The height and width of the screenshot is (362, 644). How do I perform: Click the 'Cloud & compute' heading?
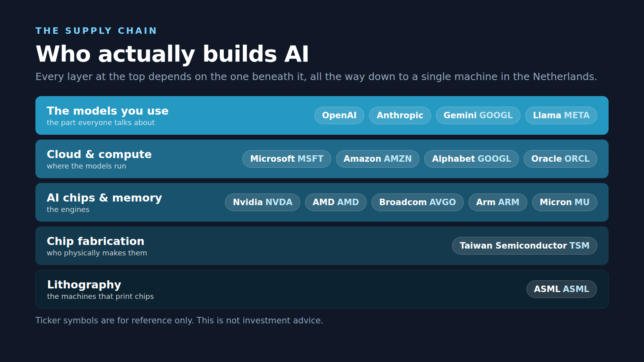tap(99, 154)
